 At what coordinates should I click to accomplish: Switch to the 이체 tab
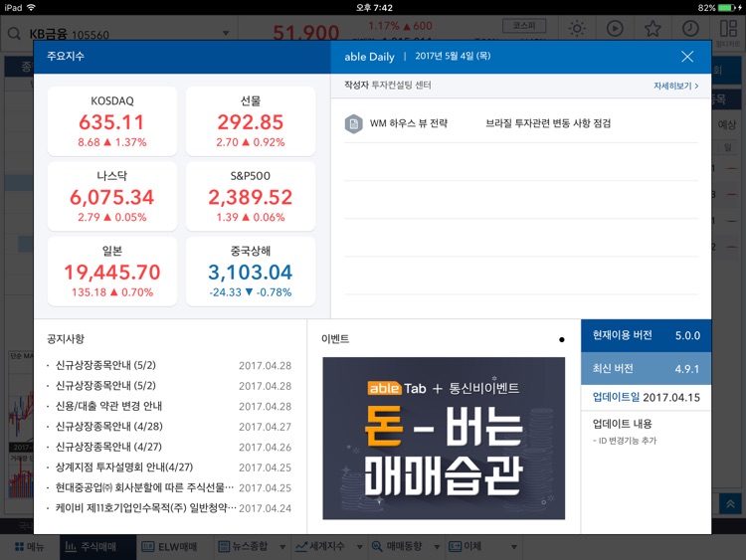(x=466, y=547)
